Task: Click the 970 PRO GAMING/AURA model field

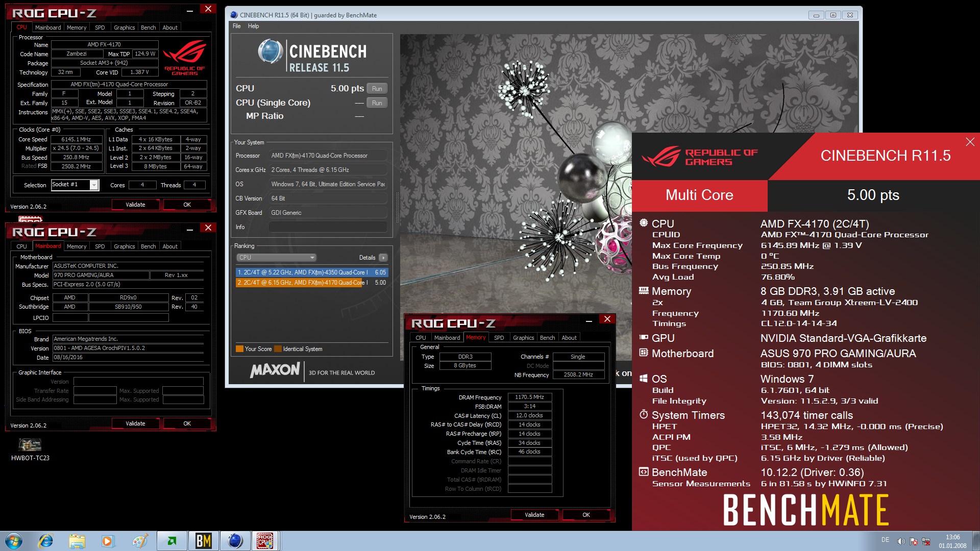Action: (x=101, y=275)
